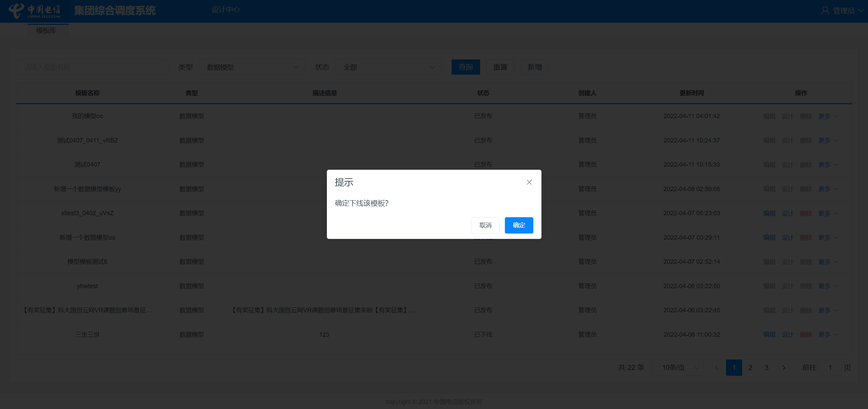
Task: Click 编辑 for row xltest3_0402_uVsZ
Action: (769, 213)
